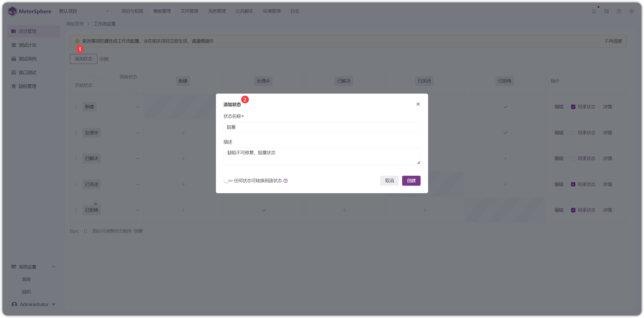Viewport: 644px width, 318px height.
Task: Open more options for 已解决 row
Action: click(x=138, y=159)
